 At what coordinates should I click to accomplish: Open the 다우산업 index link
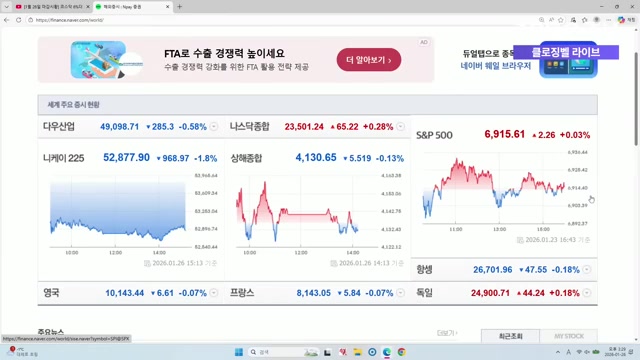tap(59, 127)
